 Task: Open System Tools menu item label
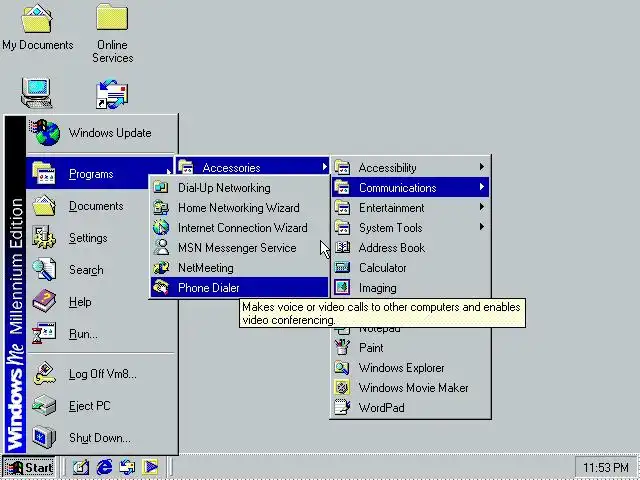391,228
